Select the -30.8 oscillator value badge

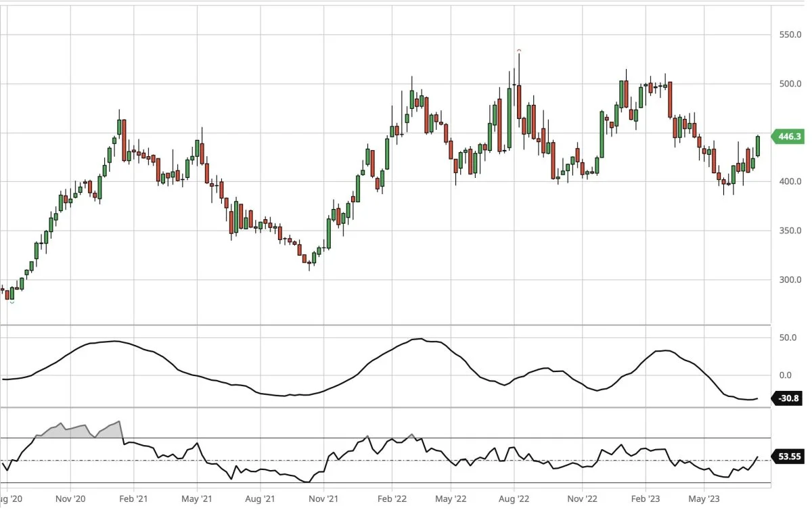(789, 399)
